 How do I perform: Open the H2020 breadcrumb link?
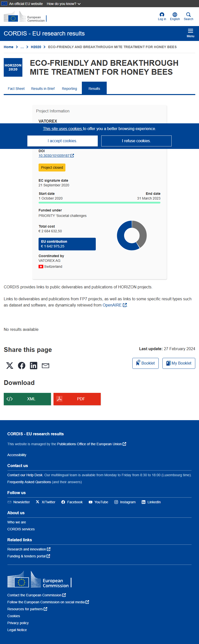(x=36, y=47)
